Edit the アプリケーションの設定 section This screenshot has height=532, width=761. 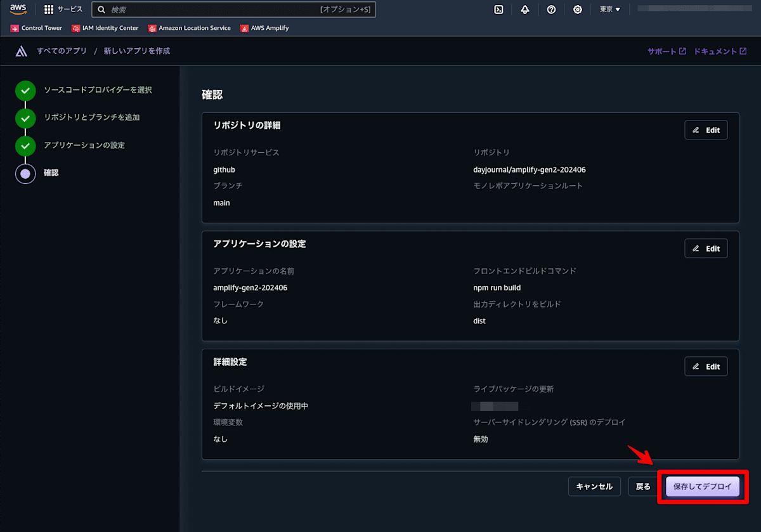tap(706, 249)
